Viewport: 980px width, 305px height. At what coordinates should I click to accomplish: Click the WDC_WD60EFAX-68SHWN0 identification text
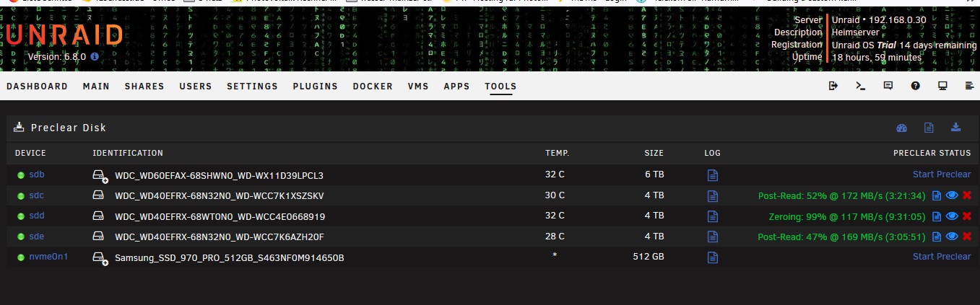click(x=219, y=175)
